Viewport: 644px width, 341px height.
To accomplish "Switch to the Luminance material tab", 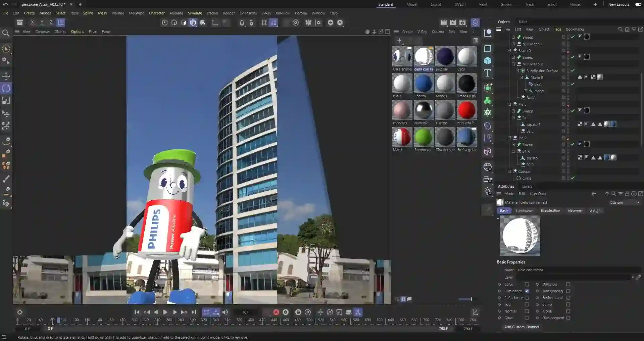I will click(x=524, y=211).
